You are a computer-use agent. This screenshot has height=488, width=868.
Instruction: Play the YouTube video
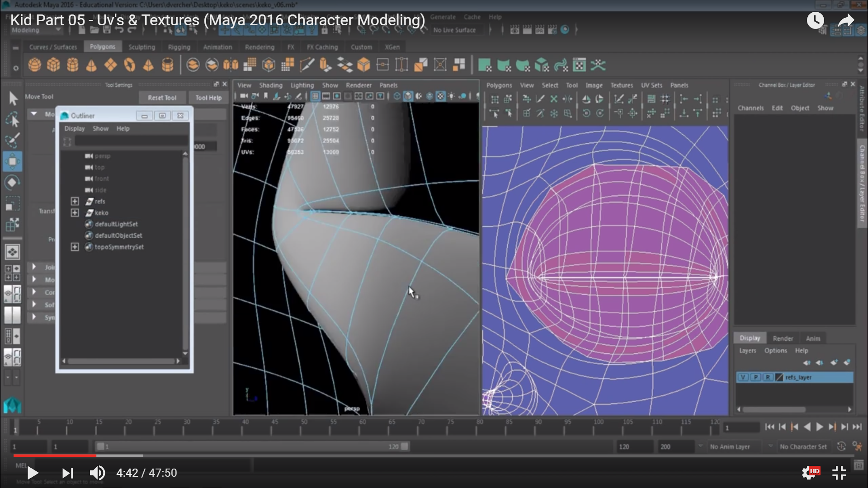tap(32, 473)
